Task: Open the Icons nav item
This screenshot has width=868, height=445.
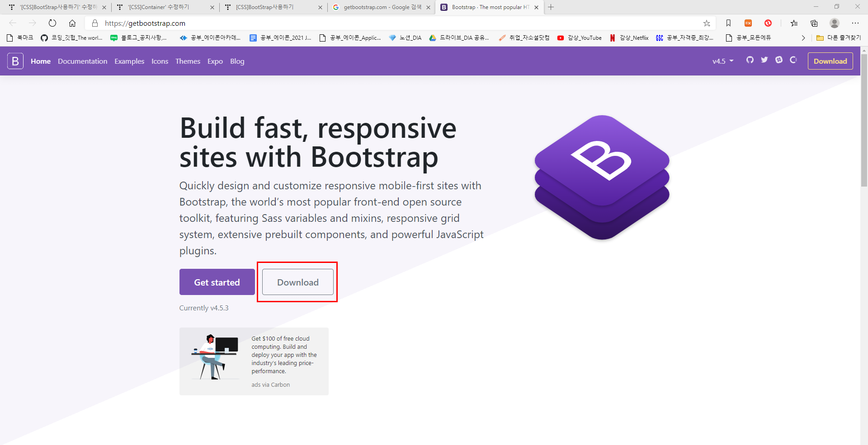Action: click(160, 61)
